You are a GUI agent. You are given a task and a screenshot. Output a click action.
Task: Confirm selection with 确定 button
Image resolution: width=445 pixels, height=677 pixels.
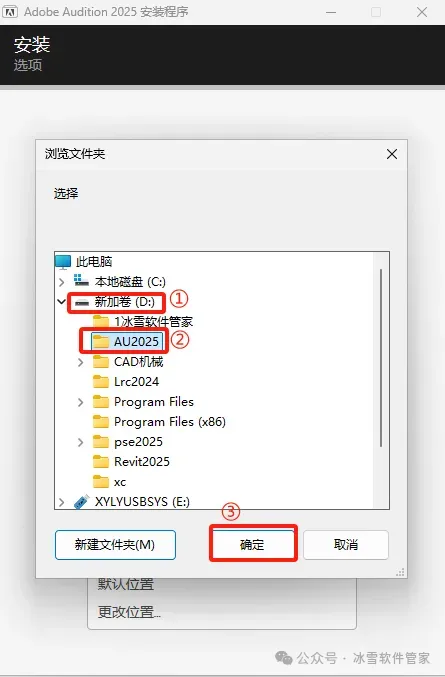click(252, 545)
